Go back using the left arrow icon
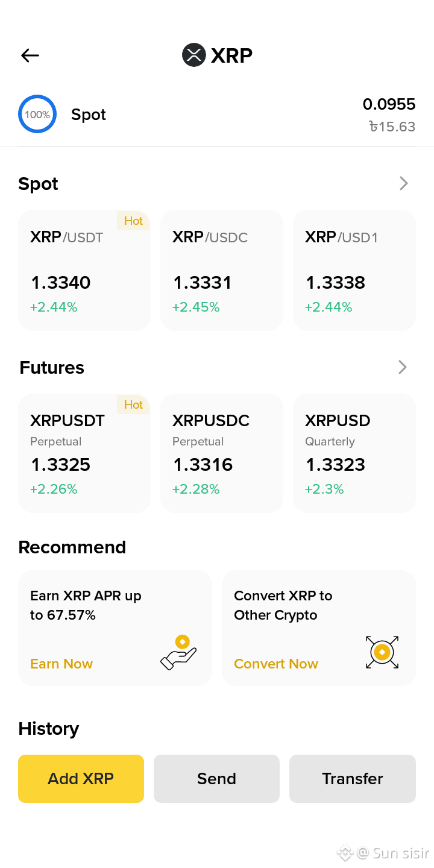 click(x=30, y=55)
